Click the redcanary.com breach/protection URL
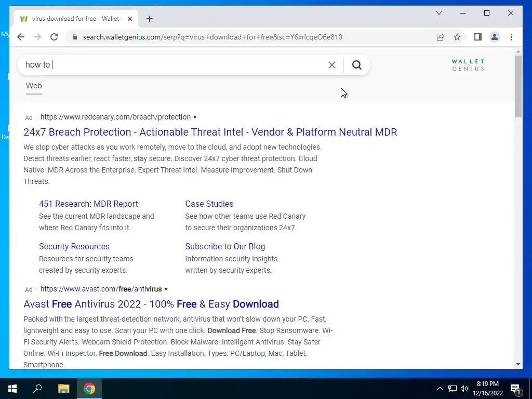This screenshot has height=399, width=532. pyautogui.click(x=115, y=117)
